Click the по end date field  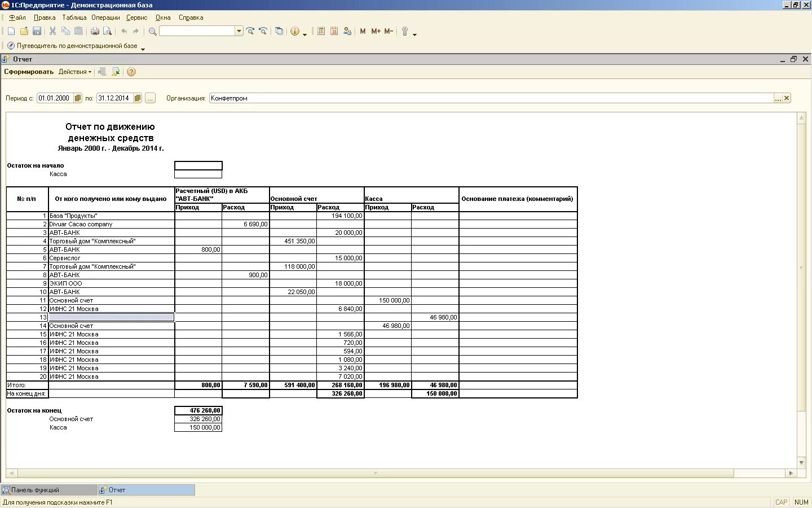(x=115, y=98)
